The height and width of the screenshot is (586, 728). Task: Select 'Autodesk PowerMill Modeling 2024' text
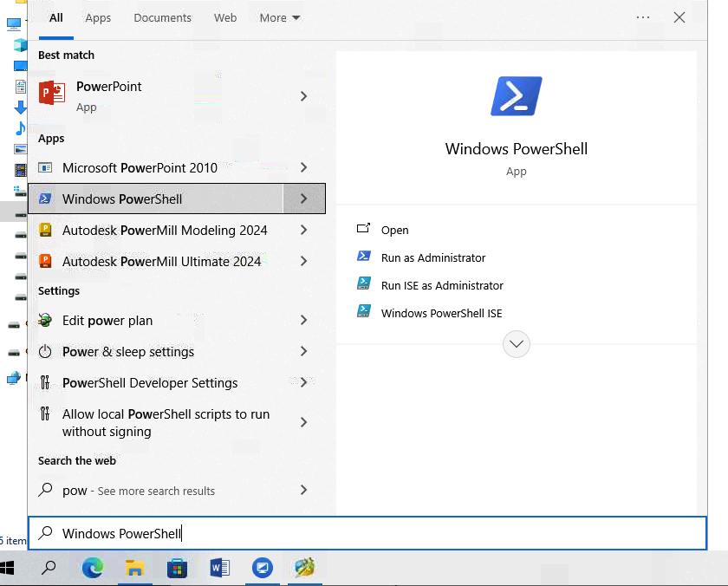click(165, 231)
